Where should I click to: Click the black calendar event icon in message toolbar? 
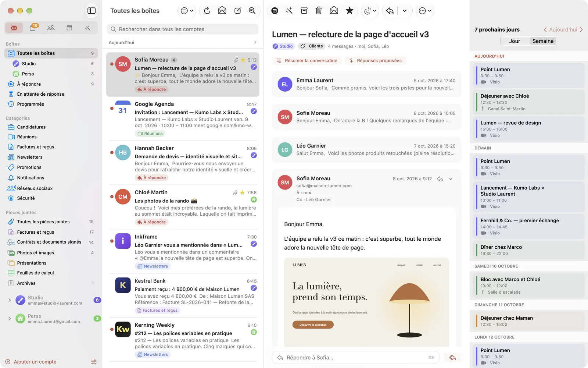tap(275, 11)
